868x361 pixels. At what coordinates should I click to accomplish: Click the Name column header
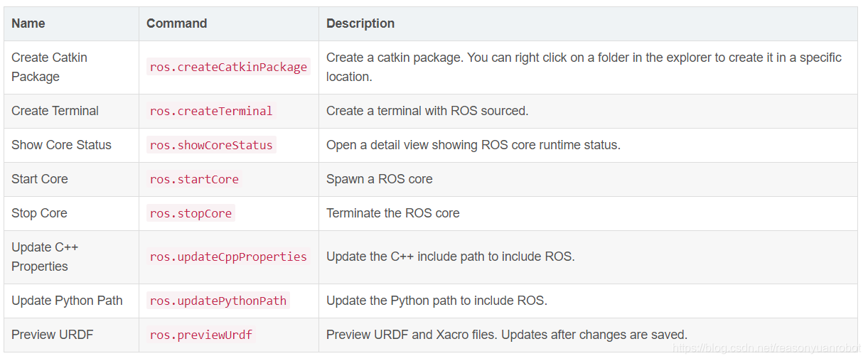pos(28,23)
